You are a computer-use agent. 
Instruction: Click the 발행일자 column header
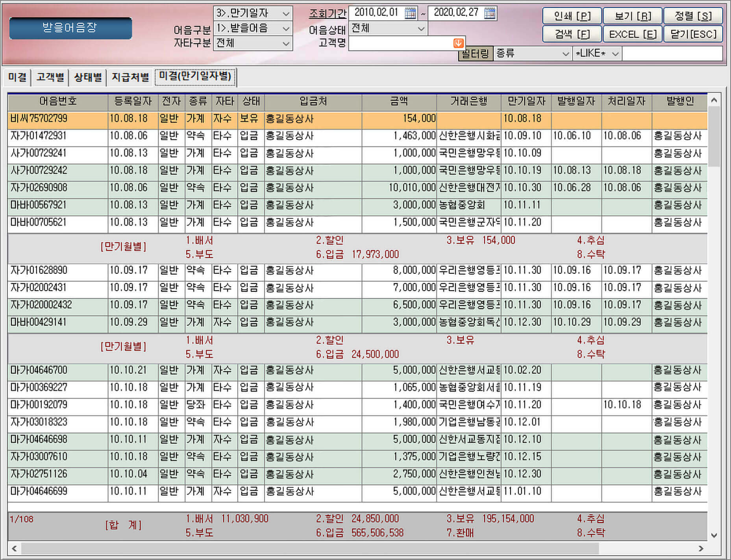pos(576,102)
